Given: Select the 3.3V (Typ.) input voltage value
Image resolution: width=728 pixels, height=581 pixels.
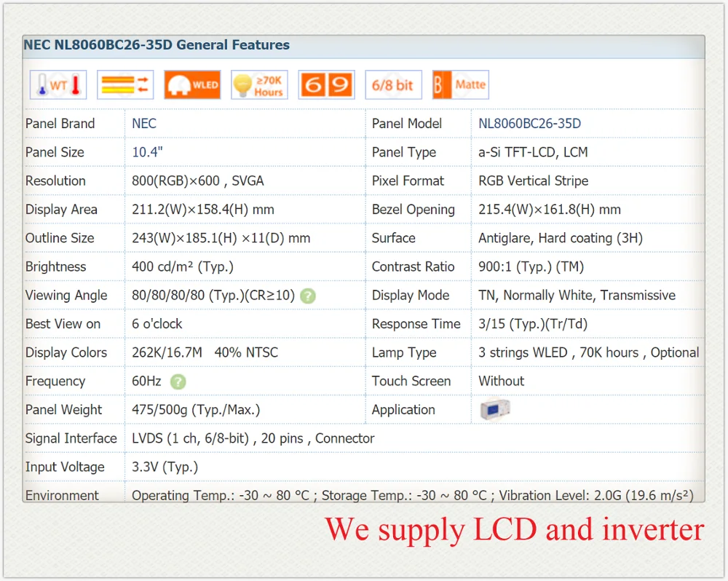Looking at the screenshot, I should tap(165, 467).
